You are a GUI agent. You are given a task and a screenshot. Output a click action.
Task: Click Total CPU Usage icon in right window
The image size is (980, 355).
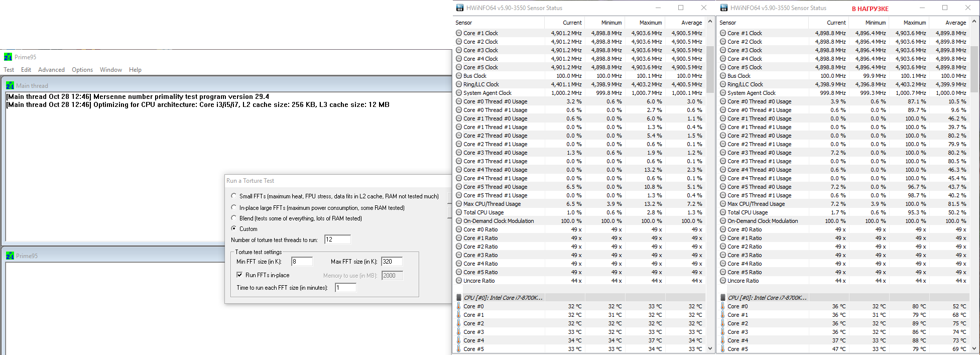[723, 212]
